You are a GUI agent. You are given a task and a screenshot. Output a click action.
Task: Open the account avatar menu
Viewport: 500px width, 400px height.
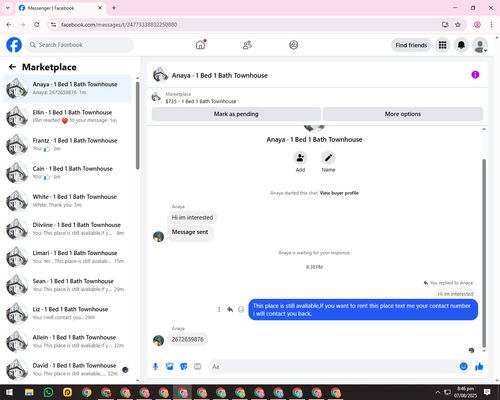(x=480, y=45)
